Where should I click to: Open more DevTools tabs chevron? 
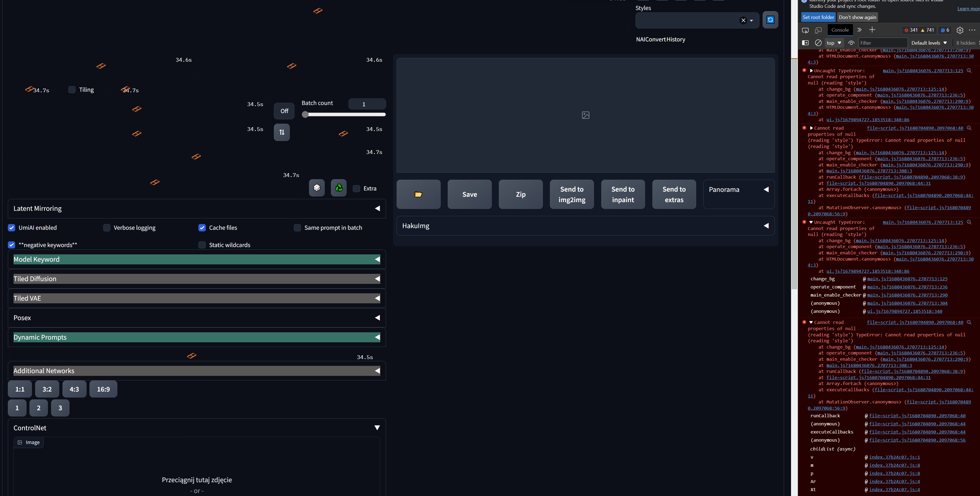pos(859,30)
